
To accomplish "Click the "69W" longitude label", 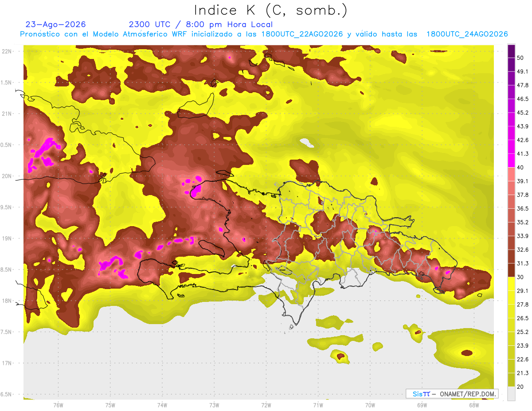I will (x=422, y=405).
